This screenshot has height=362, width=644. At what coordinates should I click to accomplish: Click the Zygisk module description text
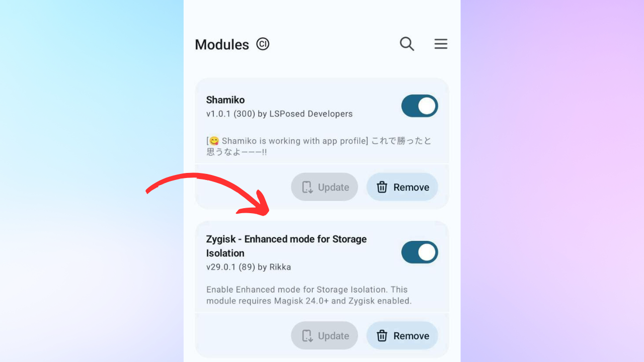308,295
